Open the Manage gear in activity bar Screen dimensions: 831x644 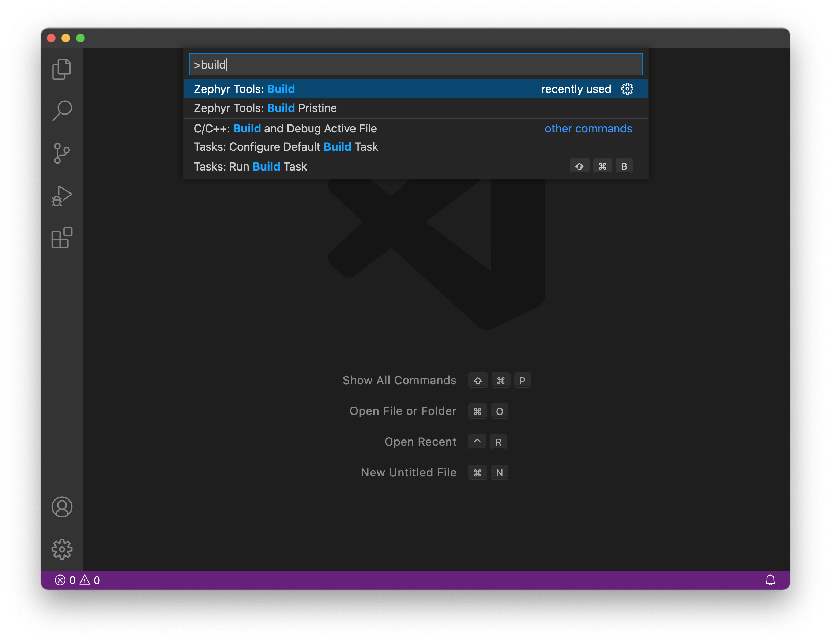[x=62, y=549]
